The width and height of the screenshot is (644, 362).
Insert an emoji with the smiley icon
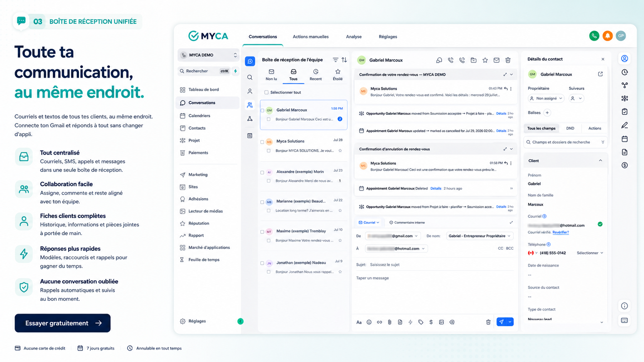point(369,322)
